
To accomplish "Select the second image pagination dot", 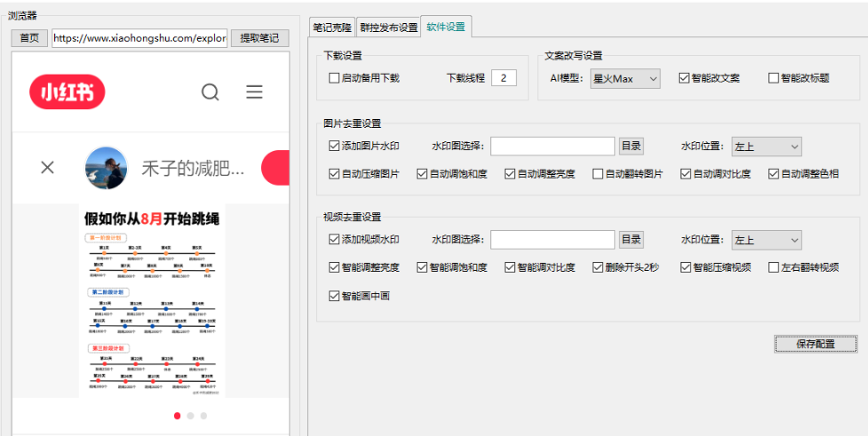I will point(189,415).
